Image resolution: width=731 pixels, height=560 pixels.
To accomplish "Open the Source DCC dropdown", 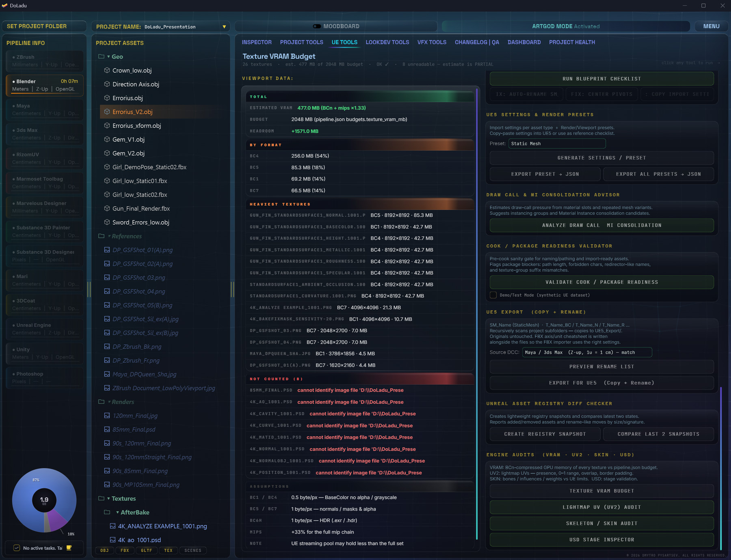I will (587, 352).
